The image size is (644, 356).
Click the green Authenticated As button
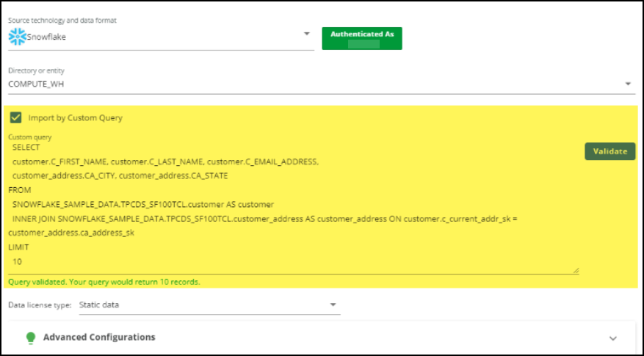point(362,38)
